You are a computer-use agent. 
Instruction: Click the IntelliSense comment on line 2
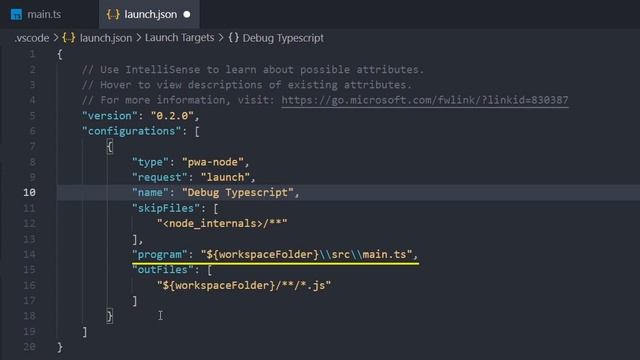coord(253,70)
